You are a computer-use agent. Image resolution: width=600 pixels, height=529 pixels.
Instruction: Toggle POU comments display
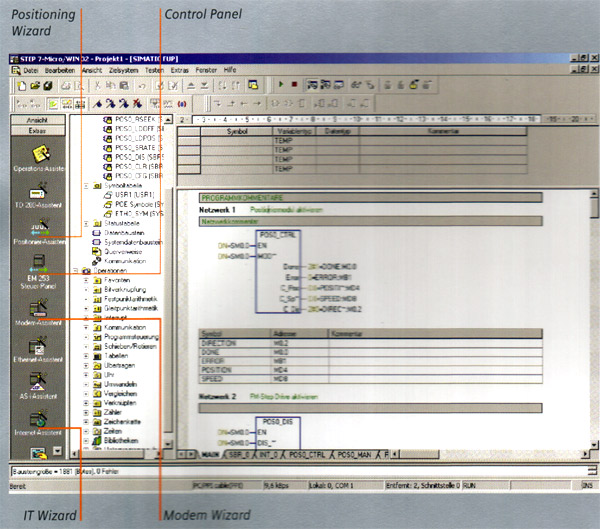53,104
